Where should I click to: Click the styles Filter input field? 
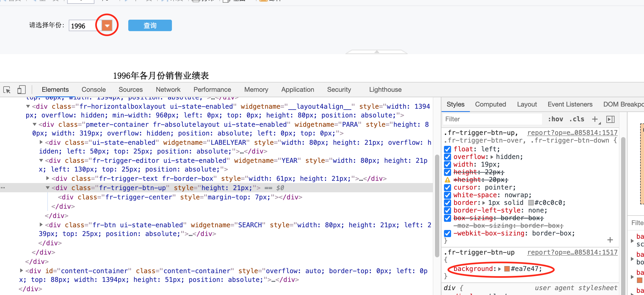[492, 119]
